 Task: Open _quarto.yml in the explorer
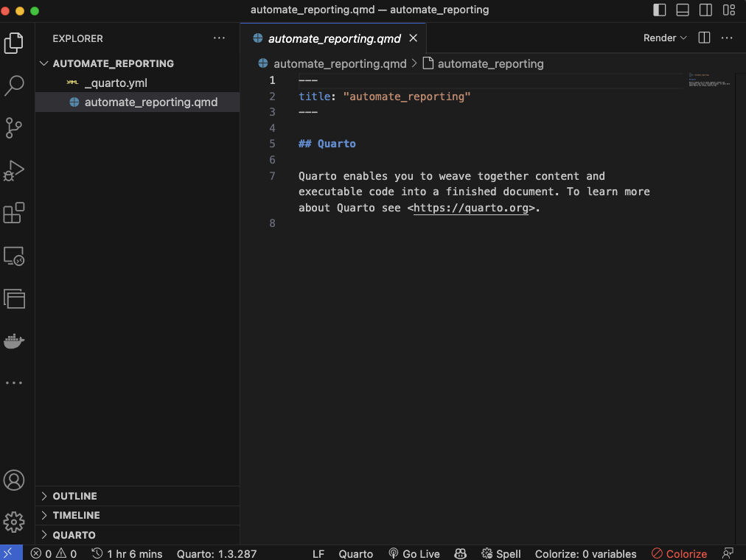tap(116, 83)
